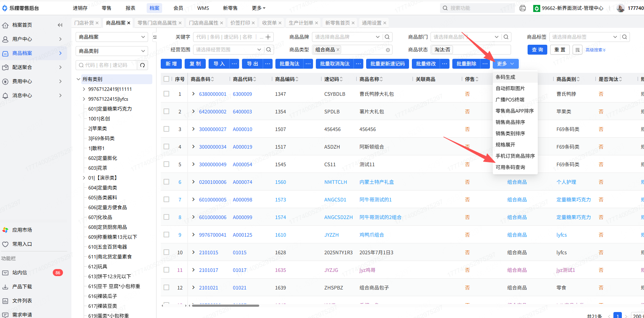Check the row for 鸡鸭爪组合
This screenshot has width=644, height=318.
tap(167, 235)
